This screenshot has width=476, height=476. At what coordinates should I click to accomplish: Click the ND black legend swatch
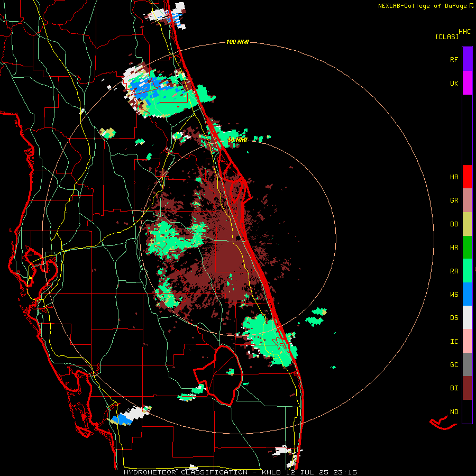467,411
